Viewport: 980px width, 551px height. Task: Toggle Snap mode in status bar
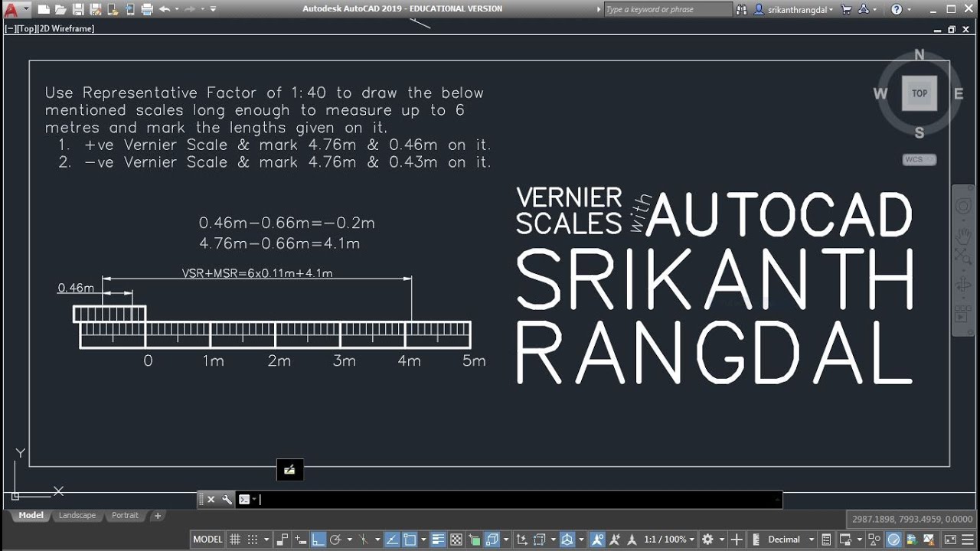click(253, 540)
